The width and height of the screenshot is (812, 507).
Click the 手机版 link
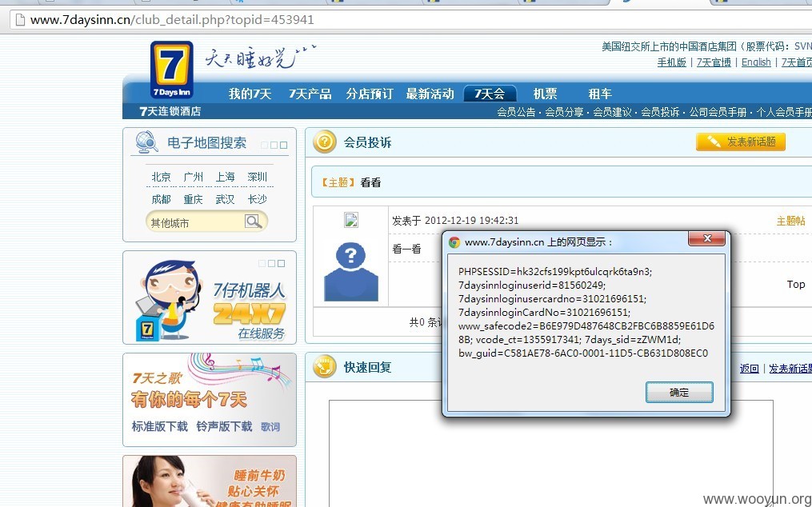pos(672,62)
